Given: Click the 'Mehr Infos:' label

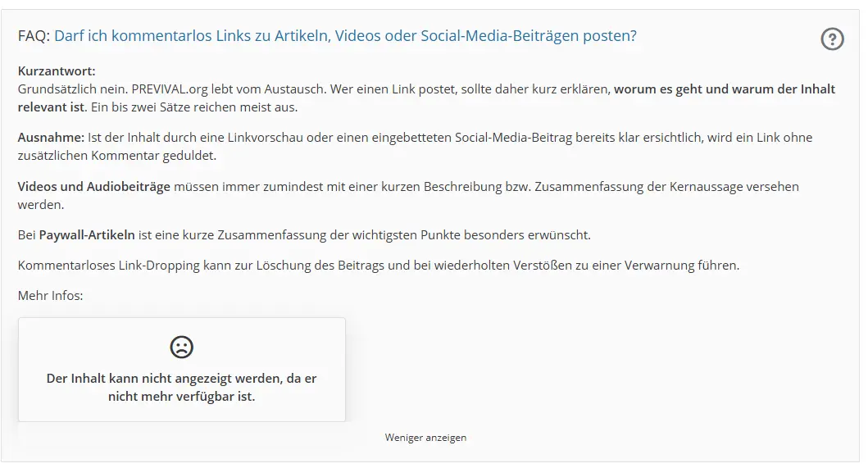Looking at the screenshot, I should 50,296.
